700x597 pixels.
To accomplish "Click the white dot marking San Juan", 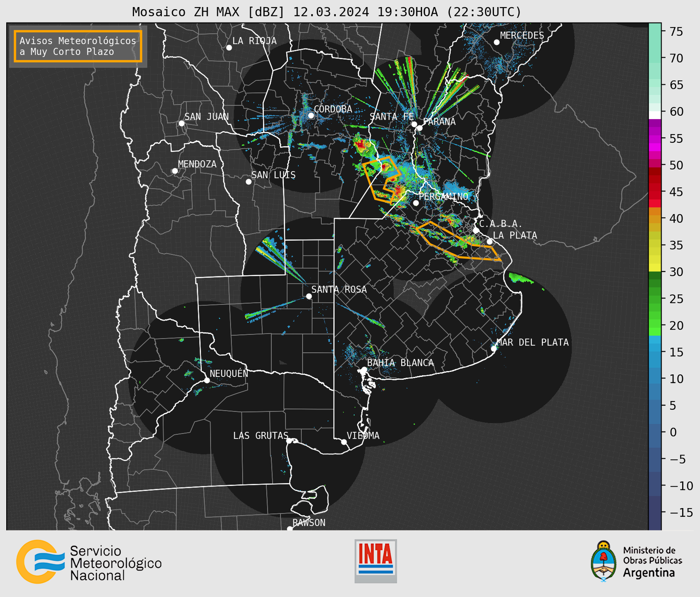I will pos(181,123).
